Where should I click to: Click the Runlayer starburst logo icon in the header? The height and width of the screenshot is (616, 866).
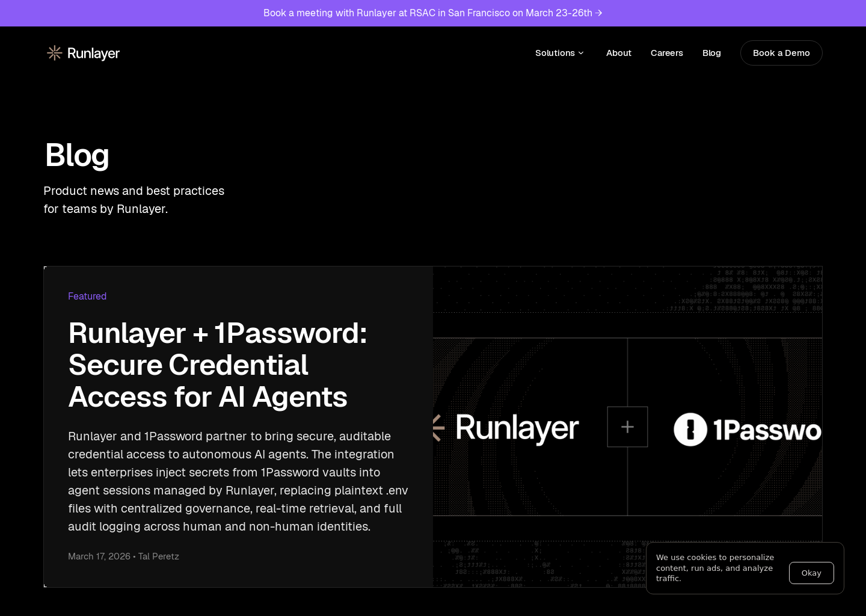55,53
